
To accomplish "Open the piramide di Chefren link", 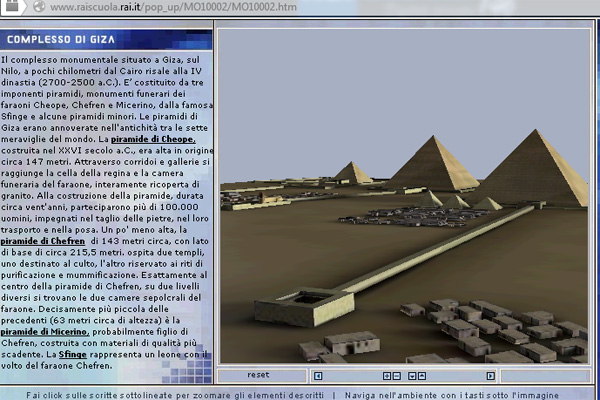I will [43, 241].
